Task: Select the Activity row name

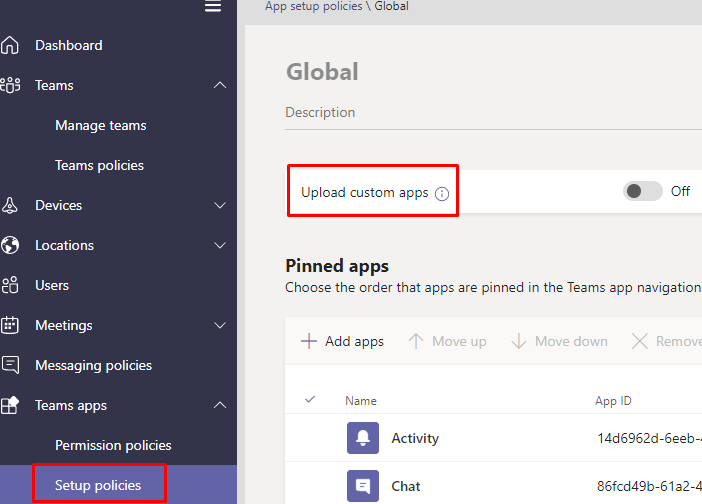Action: (415, 438)
